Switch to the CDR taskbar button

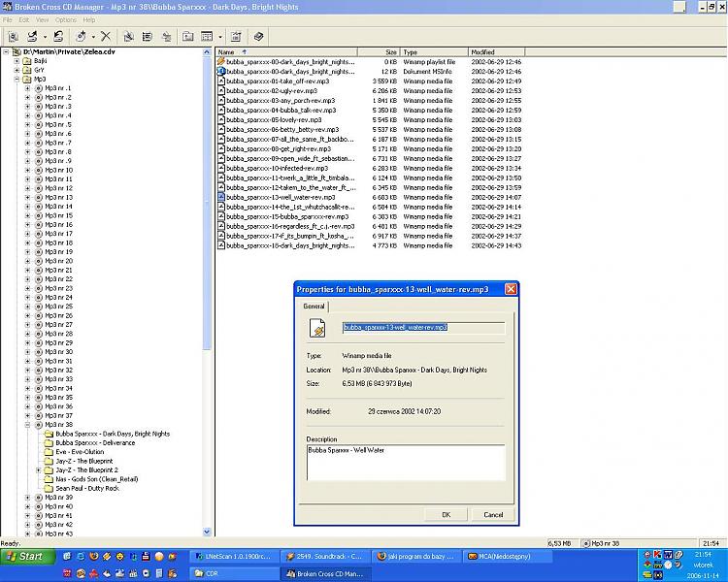tap(234, 573)
